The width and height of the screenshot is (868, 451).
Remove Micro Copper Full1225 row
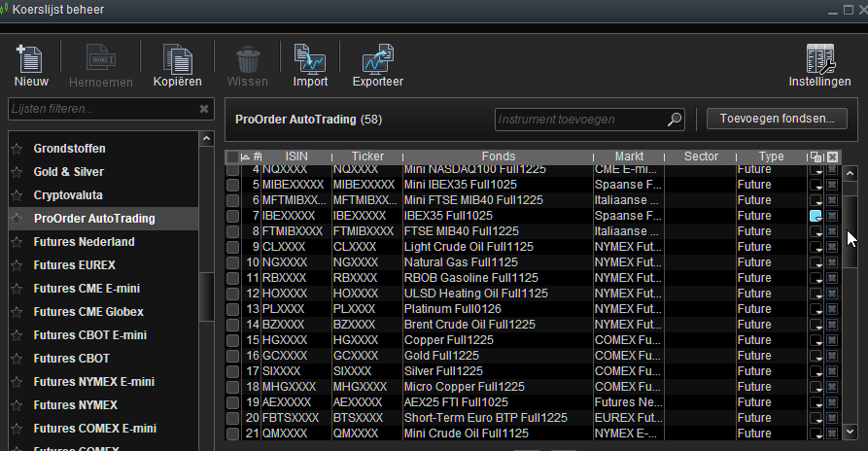tap(832, 387)
